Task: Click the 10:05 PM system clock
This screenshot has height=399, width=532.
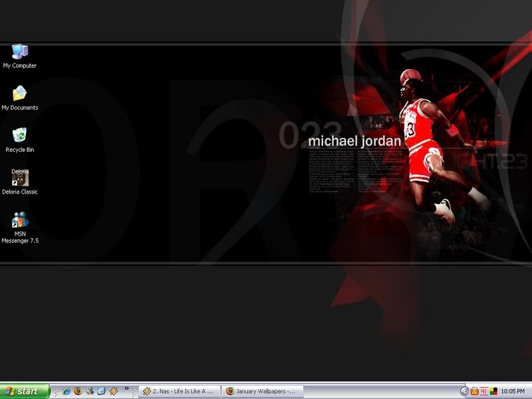Action: (513, 392)
